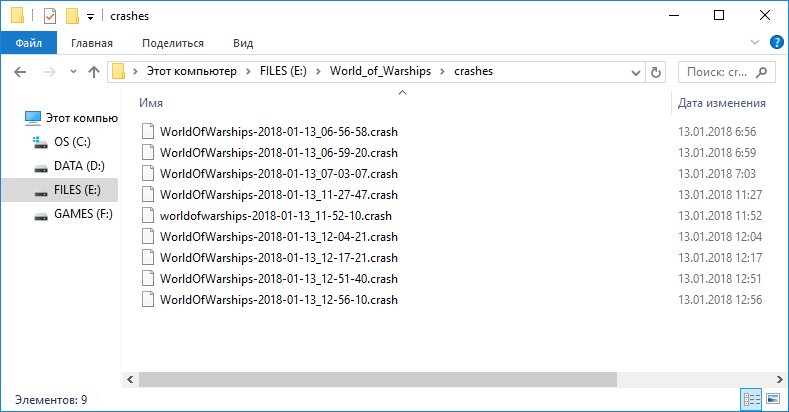This screenshot has width=789, height=412.
Task: Click the horizontal scrollbar right arrow
Action: [779, 380]
